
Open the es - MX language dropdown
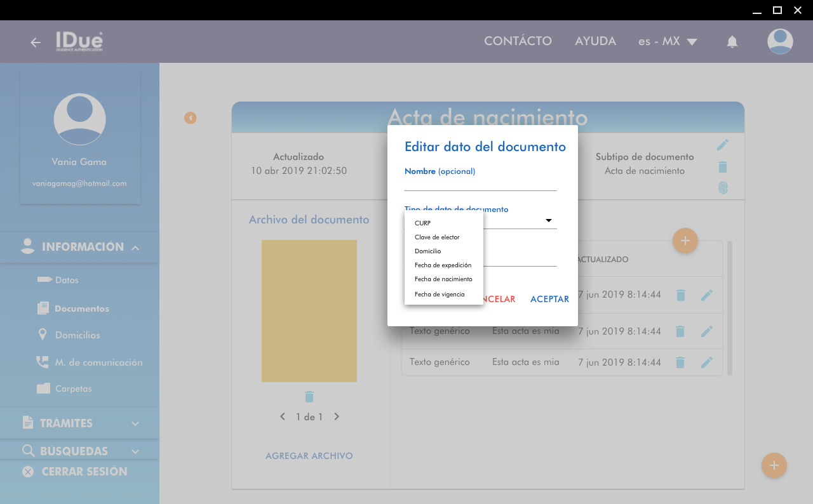tap(668, 42)
